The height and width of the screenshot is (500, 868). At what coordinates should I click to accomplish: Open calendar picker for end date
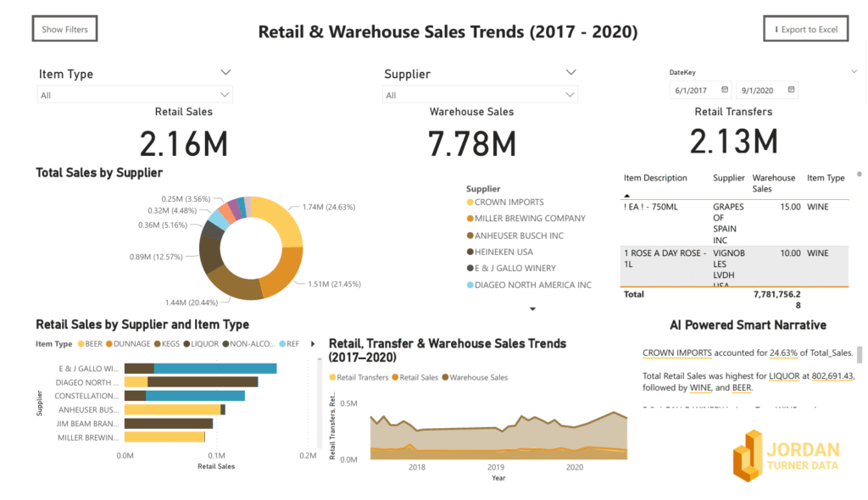click(x=791, y=90)
